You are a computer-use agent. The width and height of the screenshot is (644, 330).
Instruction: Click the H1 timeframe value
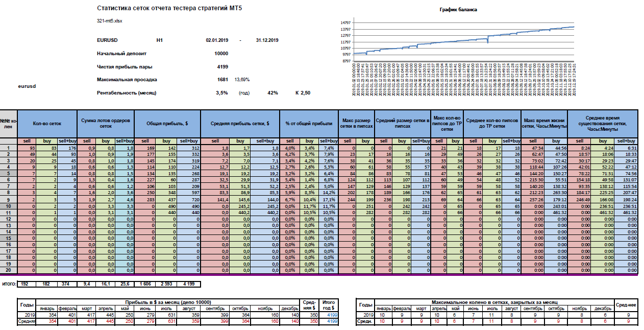click(x=159, y=40)
